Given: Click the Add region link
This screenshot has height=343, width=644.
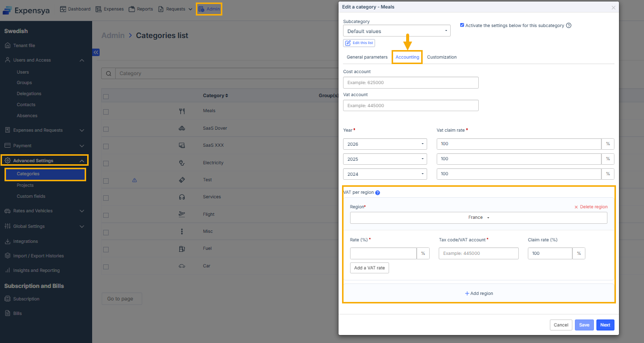Looking at the screenshot, I should (x=479, y=293).
